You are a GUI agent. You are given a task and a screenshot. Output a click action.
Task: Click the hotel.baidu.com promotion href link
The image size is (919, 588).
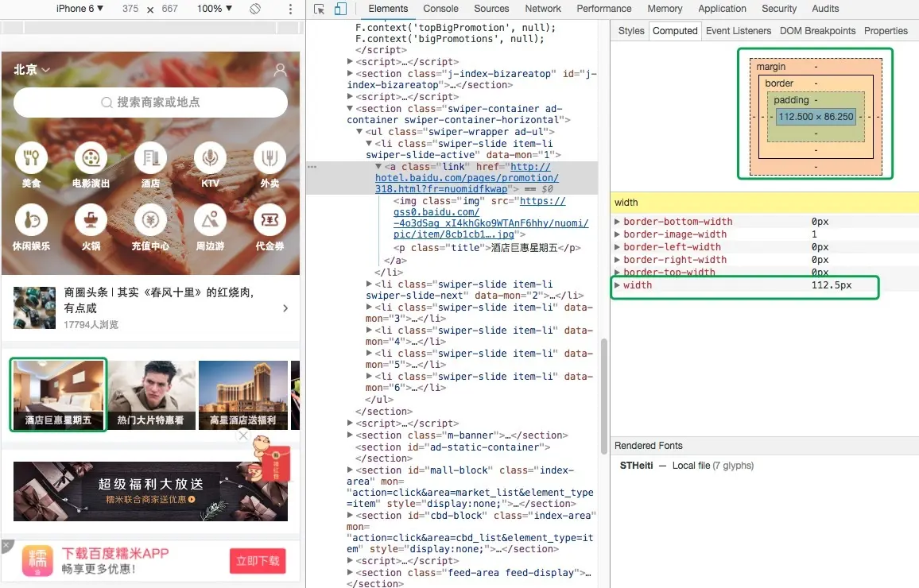click(x=467, y=177)
